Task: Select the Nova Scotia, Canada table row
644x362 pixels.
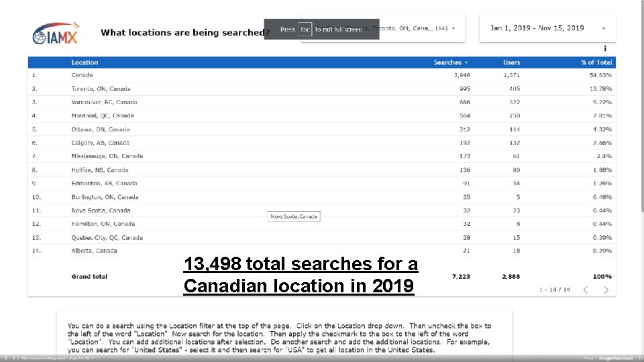Action: (x=321, y=210)
